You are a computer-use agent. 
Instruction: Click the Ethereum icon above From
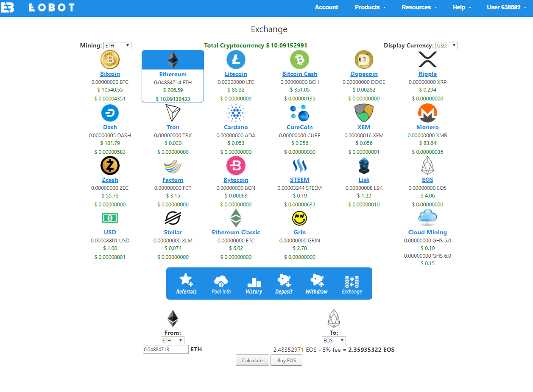173,319
